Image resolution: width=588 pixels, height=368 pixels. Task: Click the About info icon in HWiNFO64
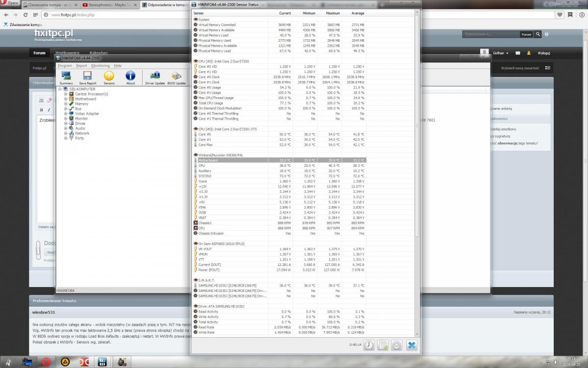point(130,77)
